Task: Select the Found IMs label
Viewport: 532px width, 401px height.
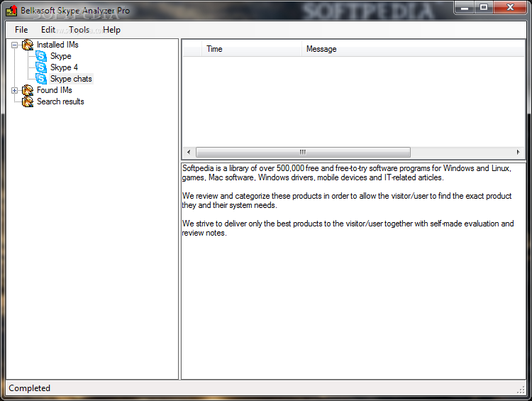Action: 55,90
